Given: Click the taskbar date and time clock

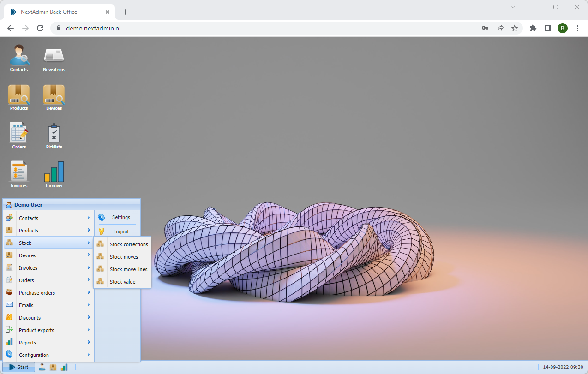Looking at the screenshot, I should pos(563,367).
